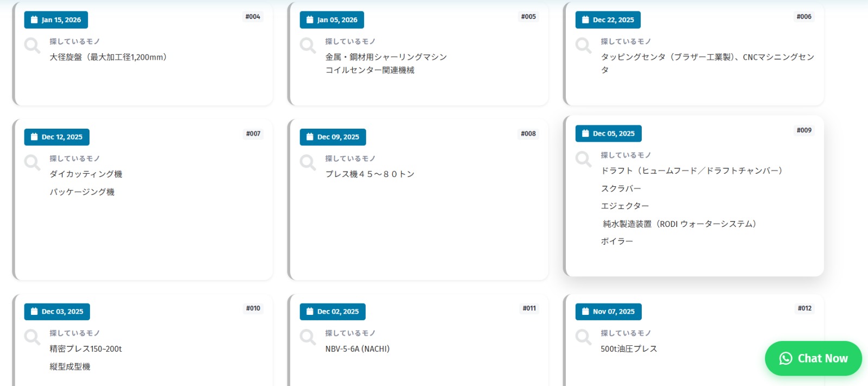Select the Jan 15, 2026 date badge
Viewport: 868px width, 386px height.
pyautogui.click(x=56, y=20)
